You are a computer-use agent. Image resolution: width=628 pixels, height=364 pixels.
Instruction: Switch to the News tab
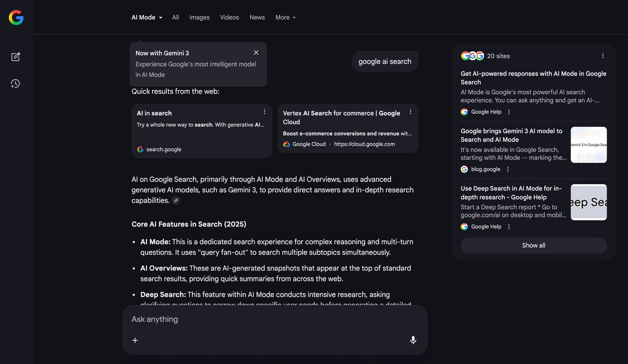257,17
